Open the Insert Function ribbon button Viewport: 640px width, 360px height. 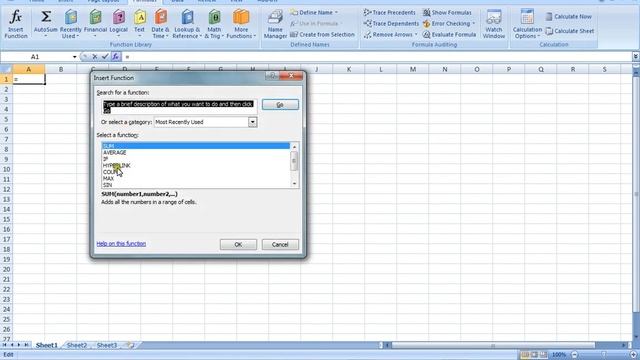tap(16, 24)
